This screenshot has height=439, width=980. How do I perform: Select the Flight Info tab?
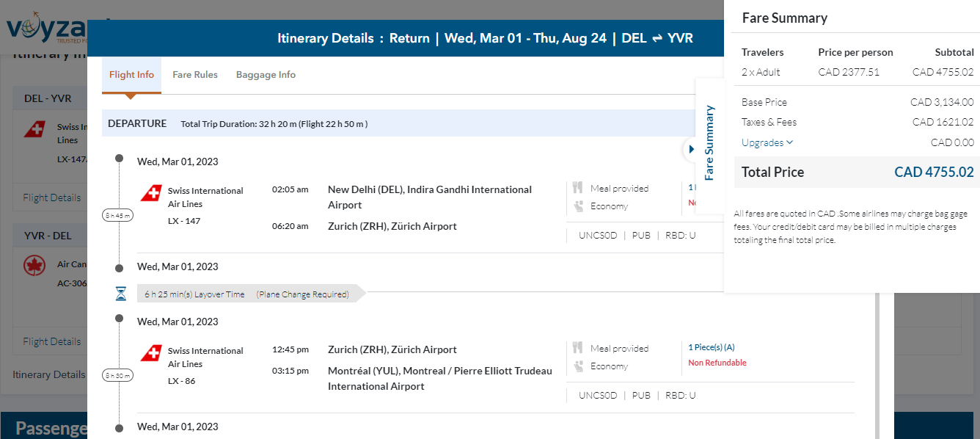pos(131,75)
